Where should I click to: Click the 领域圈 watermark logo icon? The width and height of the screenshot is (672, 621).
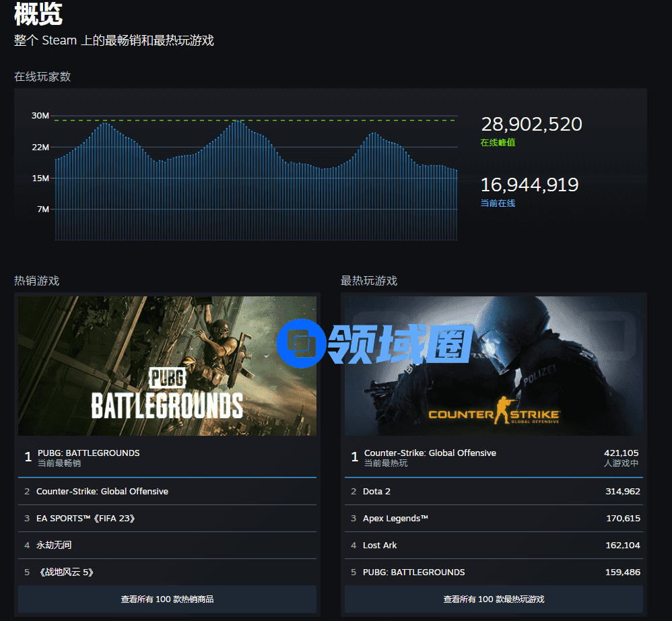coord(301,344)
